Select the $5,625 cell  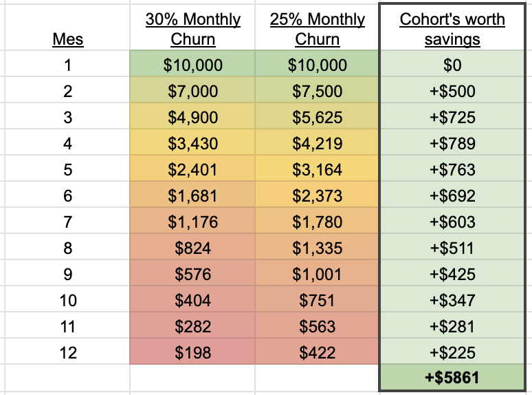(317, 118)
